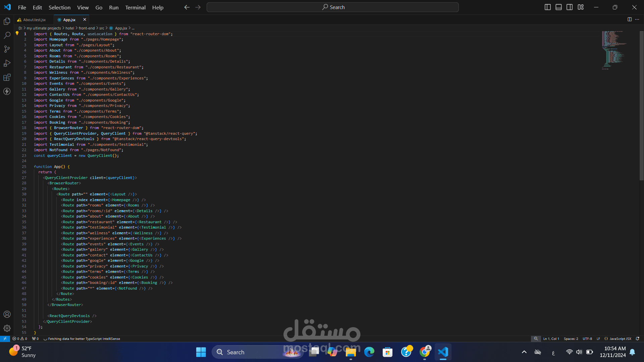Expand the trailing ellipsis breadcrumb symbol
Screen dimensions: 644x362
point(133,28)
